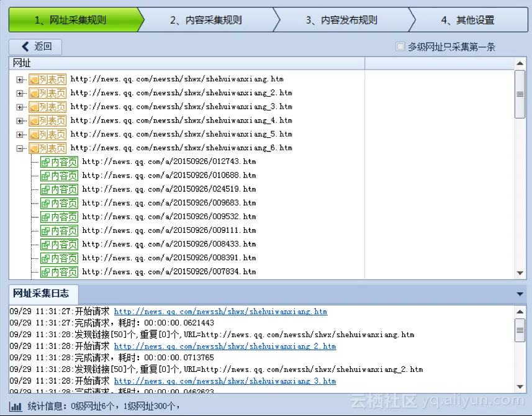The height and width of the screenshot is (416, 532).
Task: Click 内容页 icon for 009532.htm
Action: click(x=60, y=217)
